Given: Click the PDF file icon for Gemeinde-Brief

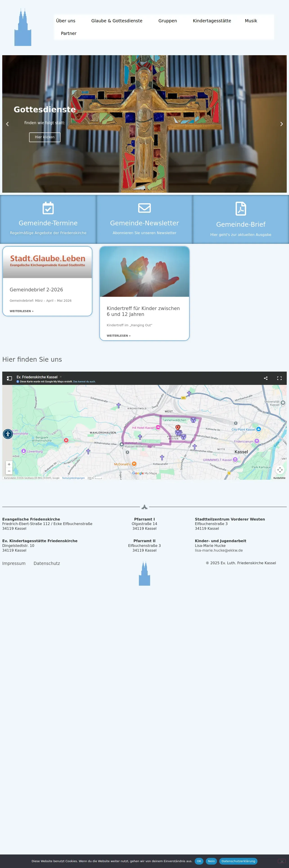Looking at the screenshot, I should 241,209.
